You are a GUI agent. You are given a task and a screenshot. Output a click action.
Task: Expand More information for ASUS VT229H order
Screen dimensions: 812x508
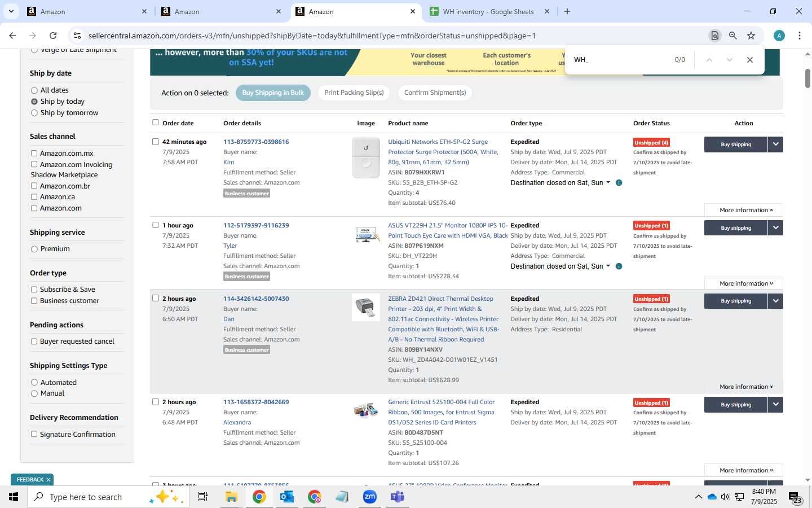pyautogui.click(x=744, y=283)
